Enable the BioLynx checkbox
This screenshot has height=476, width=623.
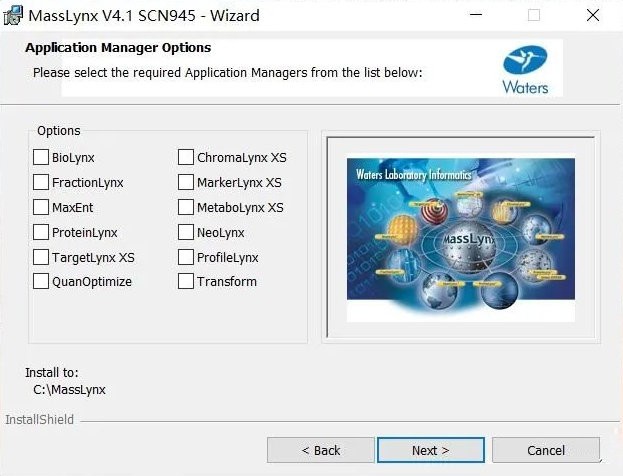coord(41,157)
